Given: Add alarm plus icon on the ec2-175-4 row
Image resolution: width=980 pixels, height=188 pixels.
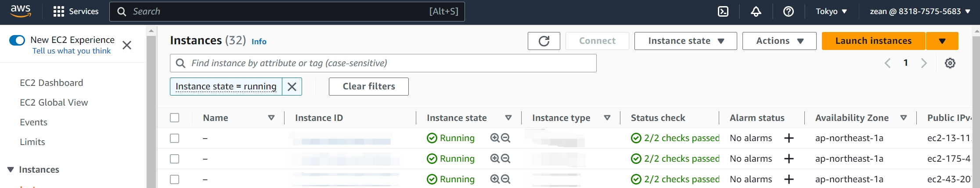Looking at the screenshot, I should pos(789,159).
